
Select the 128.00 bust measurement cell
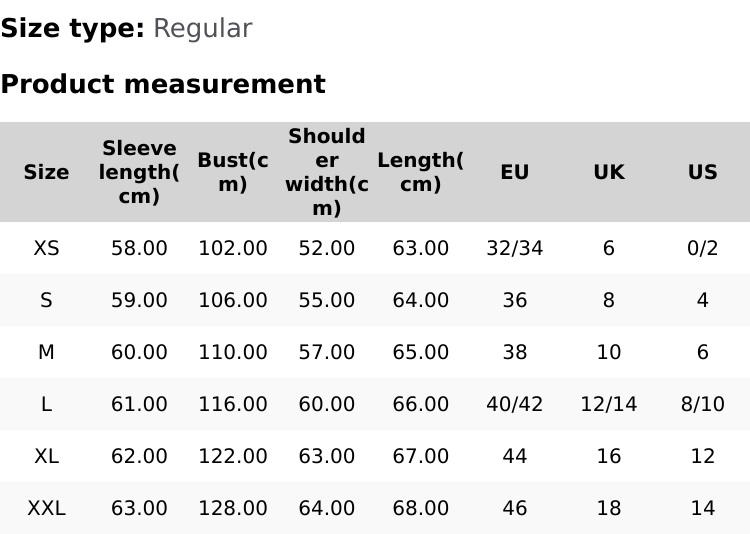click(x=233, y=508)
